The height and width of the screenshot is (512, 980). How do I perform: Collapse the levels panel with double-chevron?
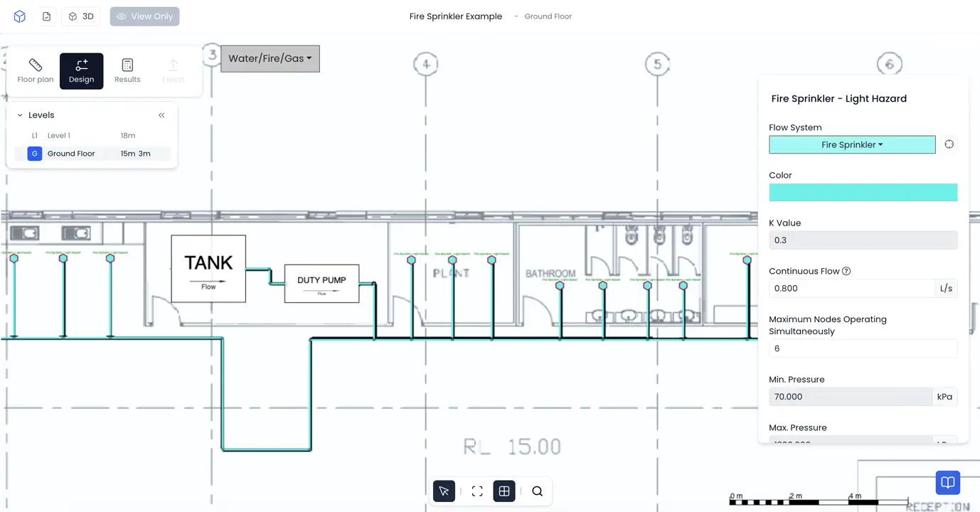pyautogui.click(x=161, y=115)
